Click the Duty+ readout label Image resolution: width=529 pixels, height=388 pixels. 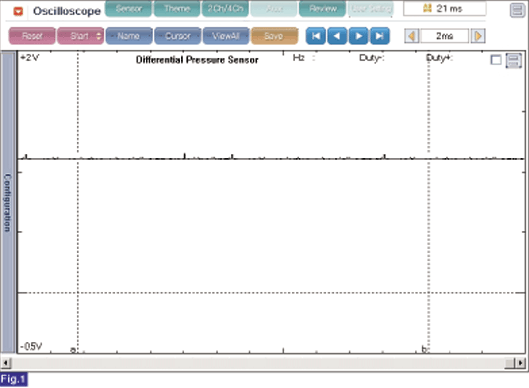coord(439,58)
